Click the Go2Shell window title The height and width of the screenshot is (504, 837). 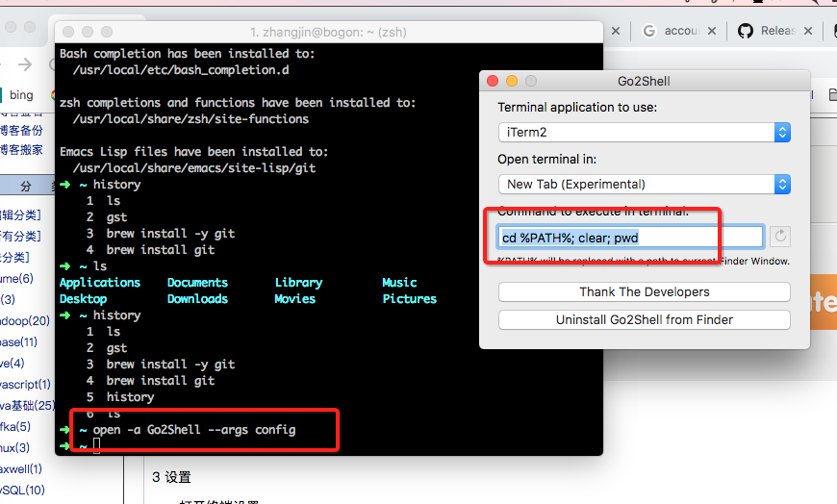point(644,81)
